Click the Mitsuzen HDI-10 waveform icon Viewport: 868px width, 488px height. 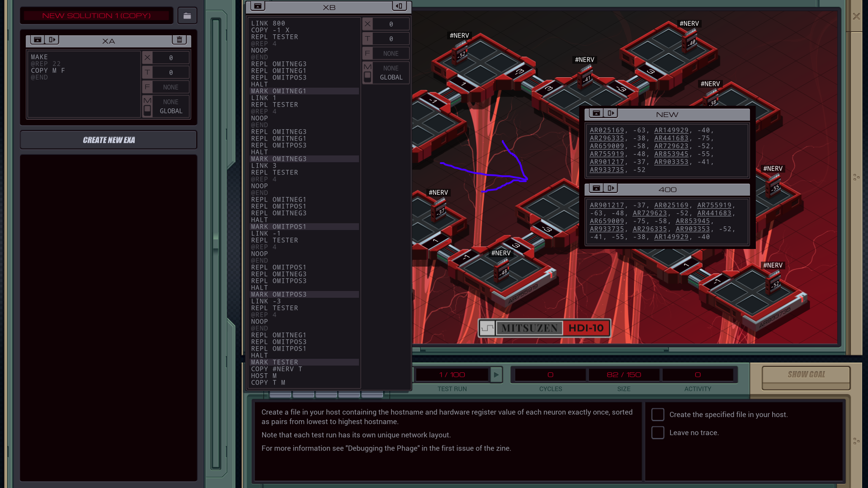487,328
